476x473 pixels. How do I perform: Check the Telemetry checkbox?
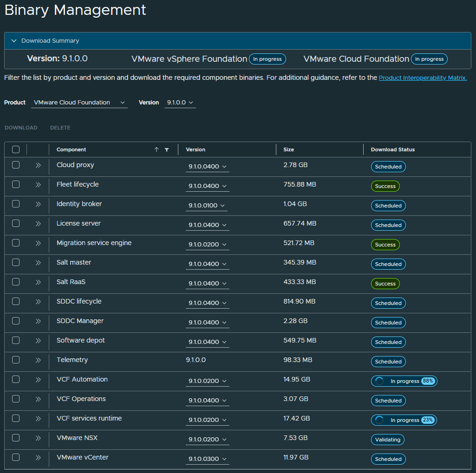pos(16,360)
